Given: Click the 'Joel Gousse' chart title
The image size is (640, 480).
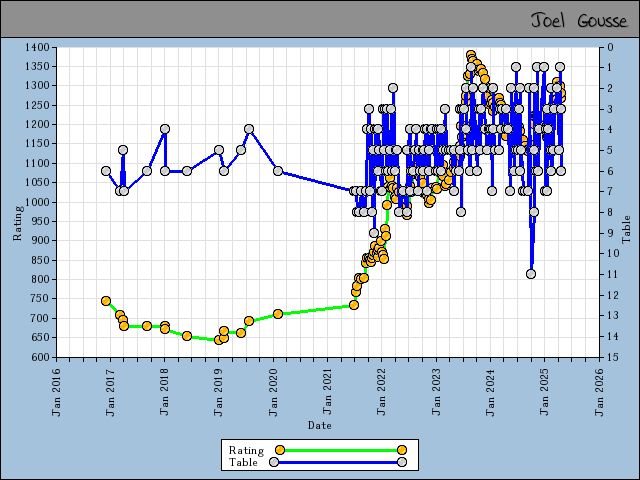Looking at the screenshot, I should click(578, 20).
